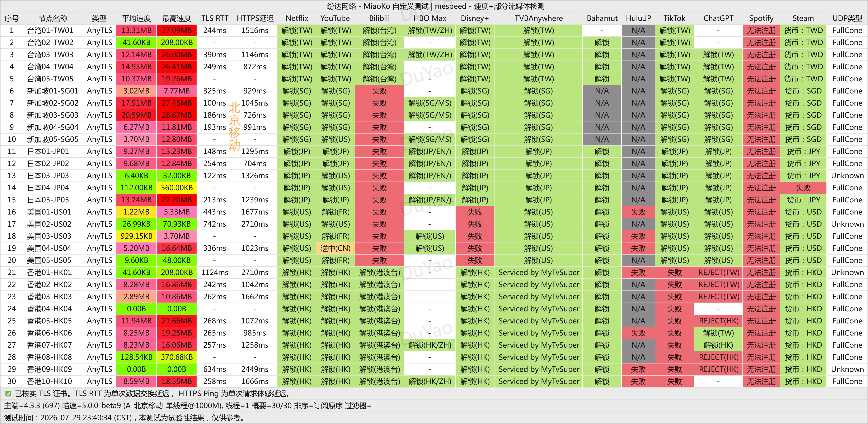
Task: Click the TVBAnywhere column header
Action: tap(539, 18)
